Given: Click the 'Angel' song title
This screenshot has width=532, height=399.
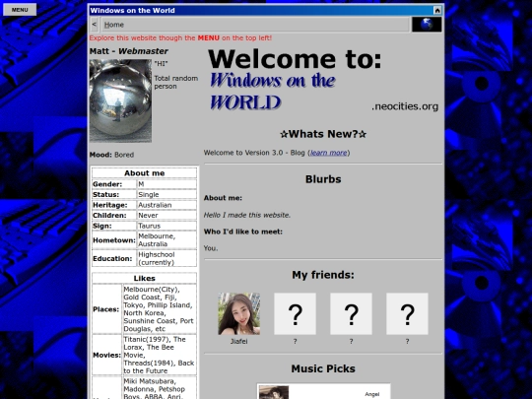Looking at the screenshot, I should point(372,394).
